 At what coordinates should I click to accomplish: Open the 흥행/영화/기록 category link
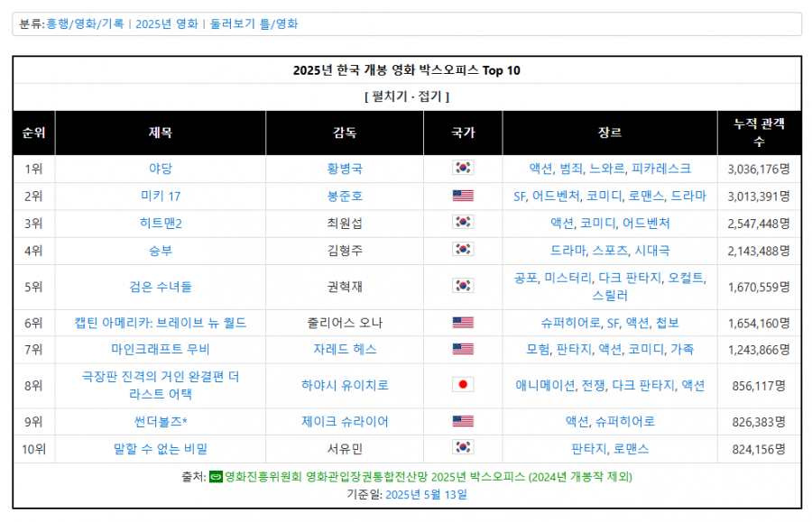pos(85,23)
